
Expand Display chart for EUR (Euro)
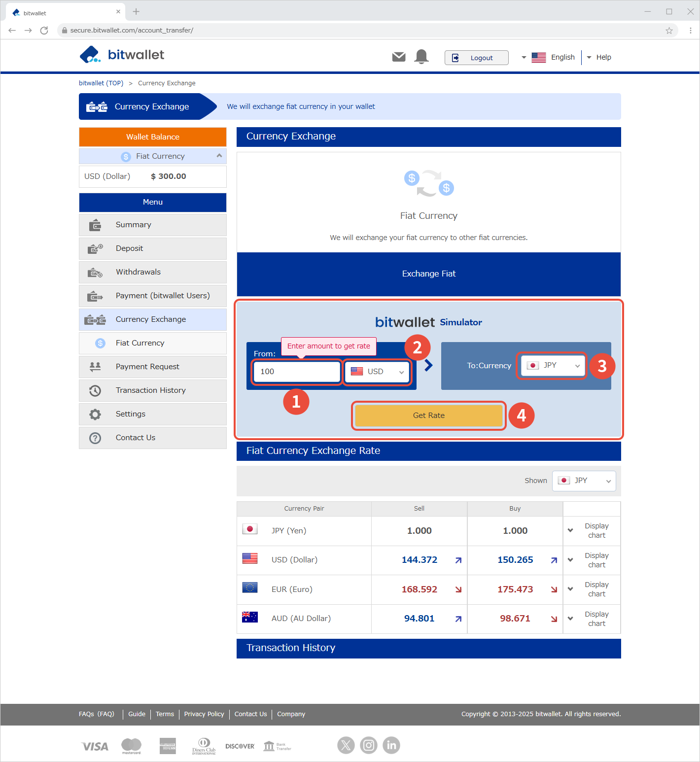pyautogui.click(x=591, y=589)
